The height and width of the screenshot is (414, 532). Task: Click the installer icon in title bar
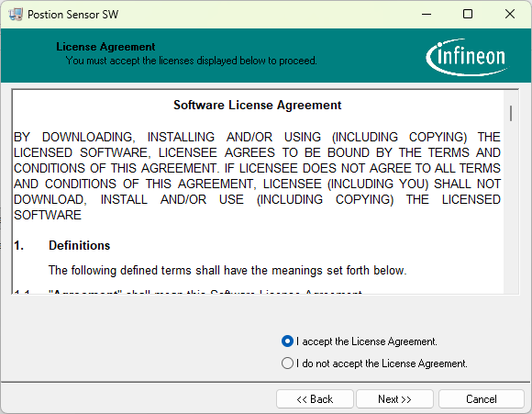pos(16,15)
